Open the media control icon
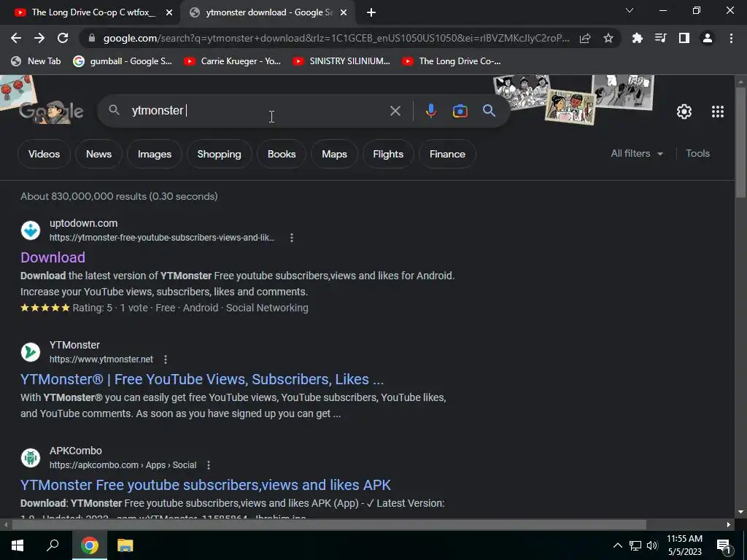 coord(660,38)
